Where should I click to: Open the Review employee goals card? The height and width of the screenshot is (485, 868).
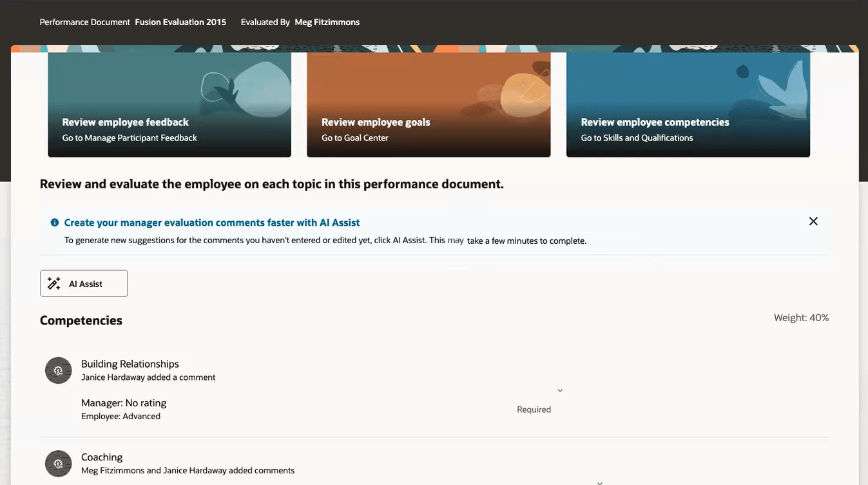click(429, 104)
